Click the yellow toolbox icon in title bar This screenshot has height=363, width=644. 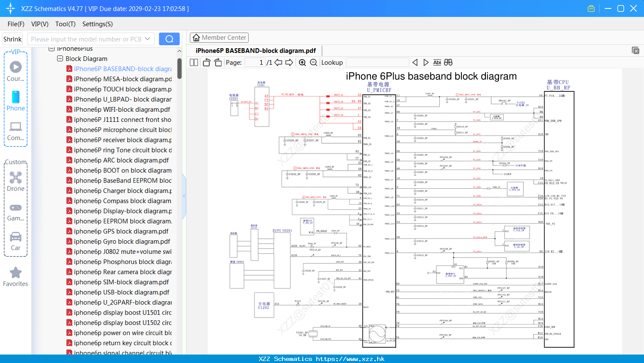click(x=591, y=8)
